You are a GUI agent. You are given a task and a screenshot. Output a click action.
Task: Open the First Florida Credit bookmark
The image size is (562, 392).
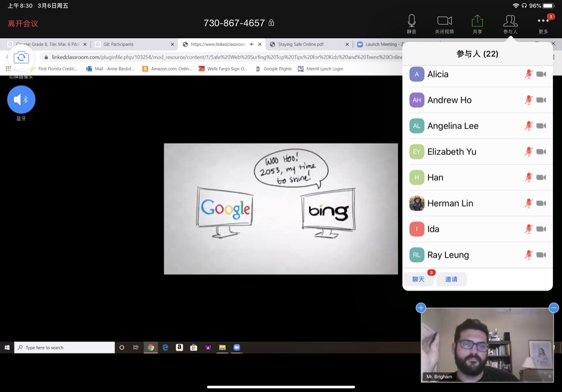pyautogui.click(x=53, y=69)
